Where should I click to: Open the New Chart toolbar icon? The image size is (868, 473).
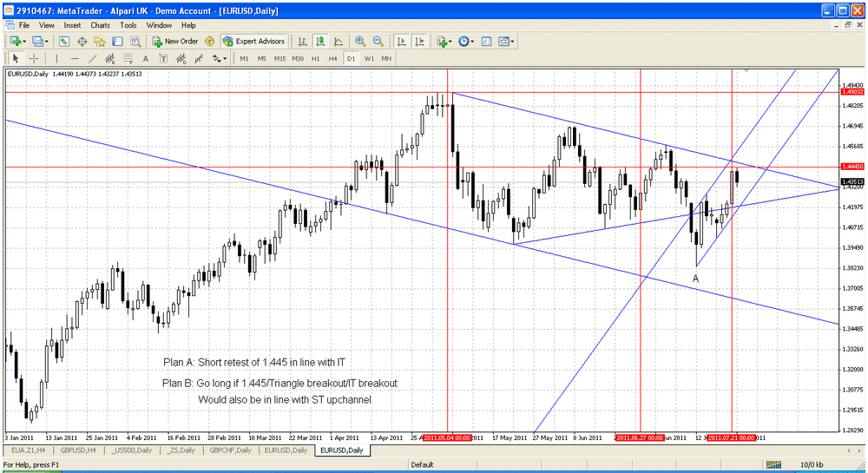click(x=15, y=41)
